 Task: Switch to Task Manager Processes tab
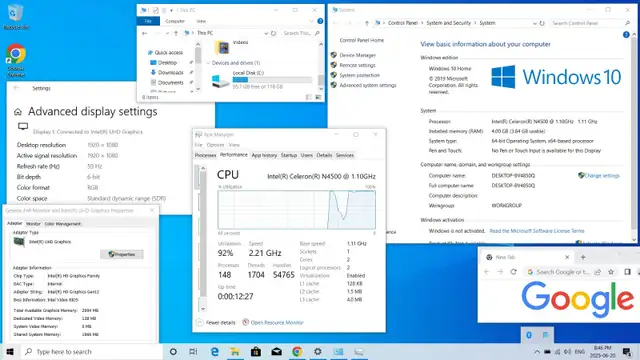tap(205, 155)
